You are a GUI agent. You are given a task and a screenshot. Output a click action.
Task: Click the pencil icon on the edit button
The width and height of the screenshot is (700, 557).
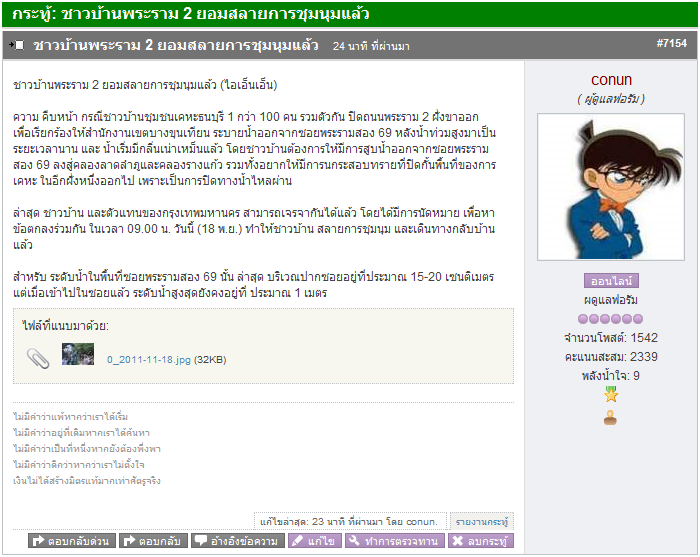pos(297,541)
